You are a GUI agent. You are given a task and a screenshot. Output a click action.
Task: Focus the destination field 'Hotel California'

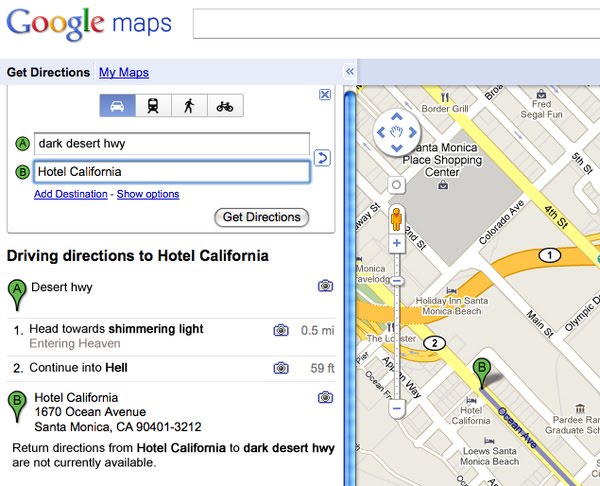click(172, 171)
